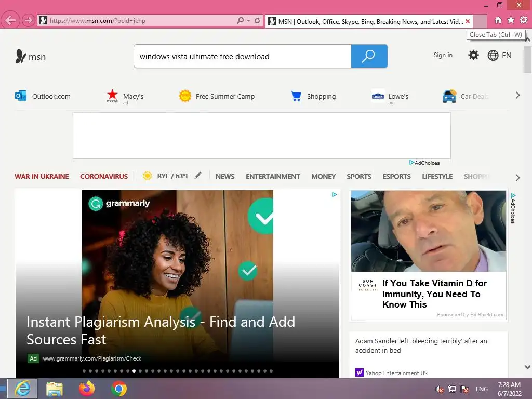Open the ESPORTS category
This screenshot has width=532, height=399.
(x=396, y=177)
